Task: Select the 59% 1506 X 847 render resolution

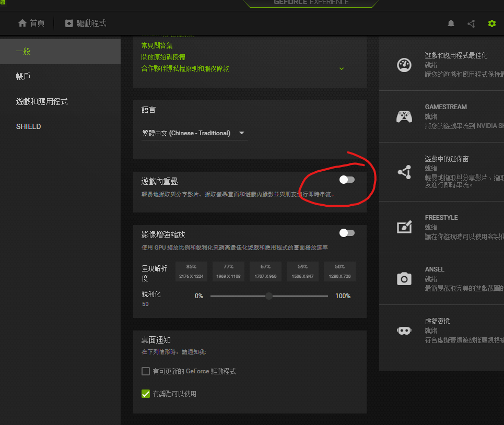Action: [302, 271]
